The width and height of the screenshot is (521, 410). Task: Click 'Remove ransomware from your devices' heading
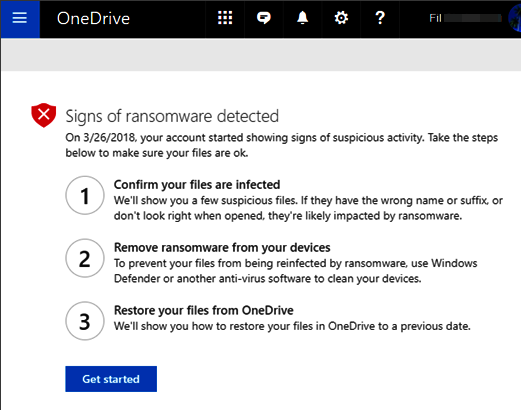[x=222, y=248]
